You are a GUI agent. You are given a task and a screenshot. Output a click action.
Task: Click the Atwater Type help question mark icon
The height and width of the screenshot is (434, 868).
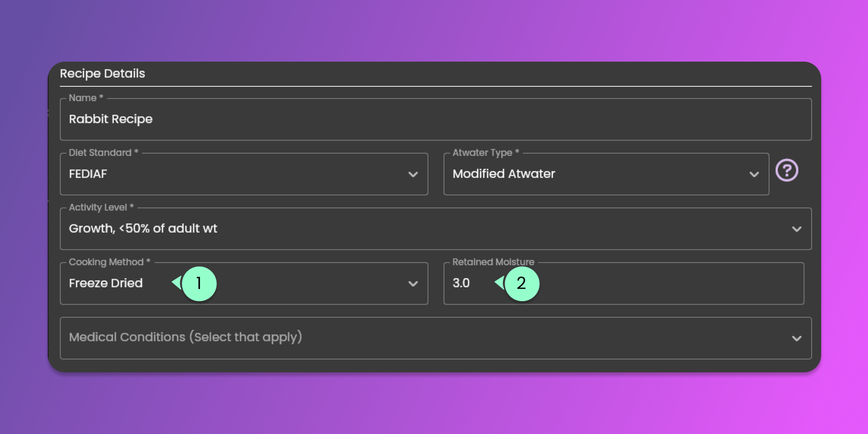coord(786,170)
